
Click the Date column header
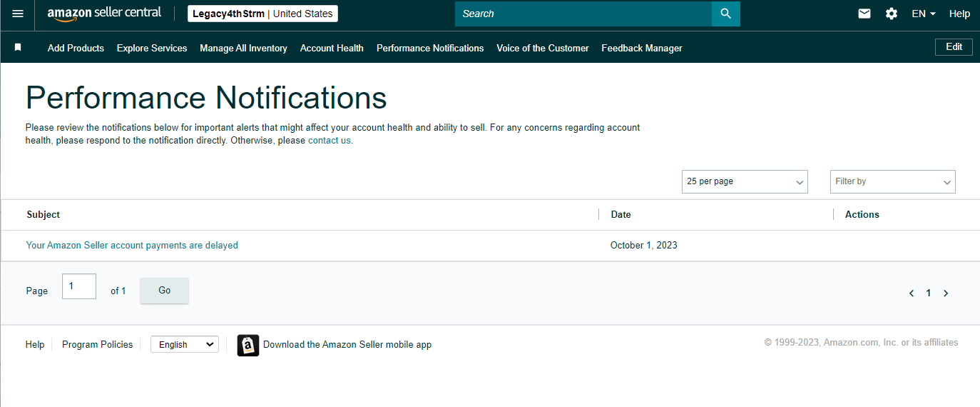tap(621, 214)
